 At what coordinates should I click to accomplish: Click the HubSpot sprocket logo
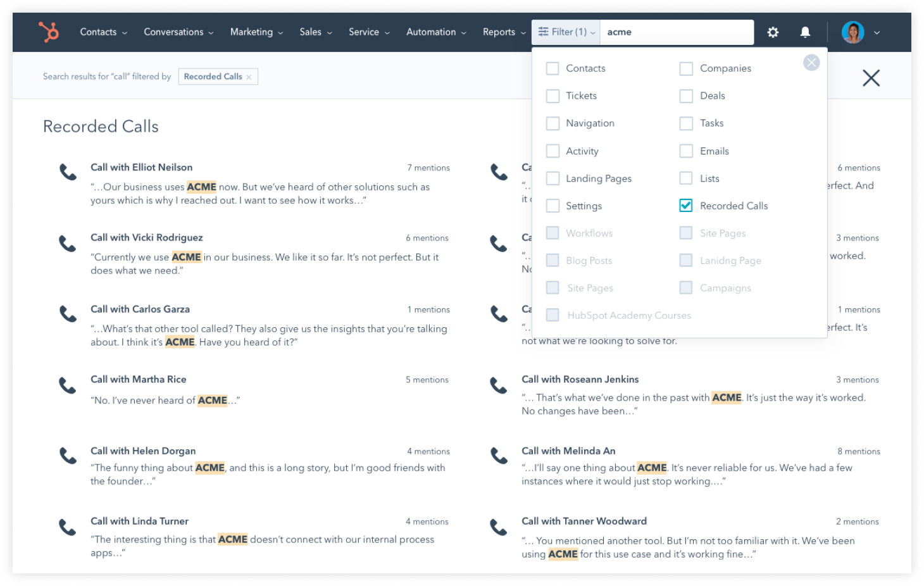point(48,32)
